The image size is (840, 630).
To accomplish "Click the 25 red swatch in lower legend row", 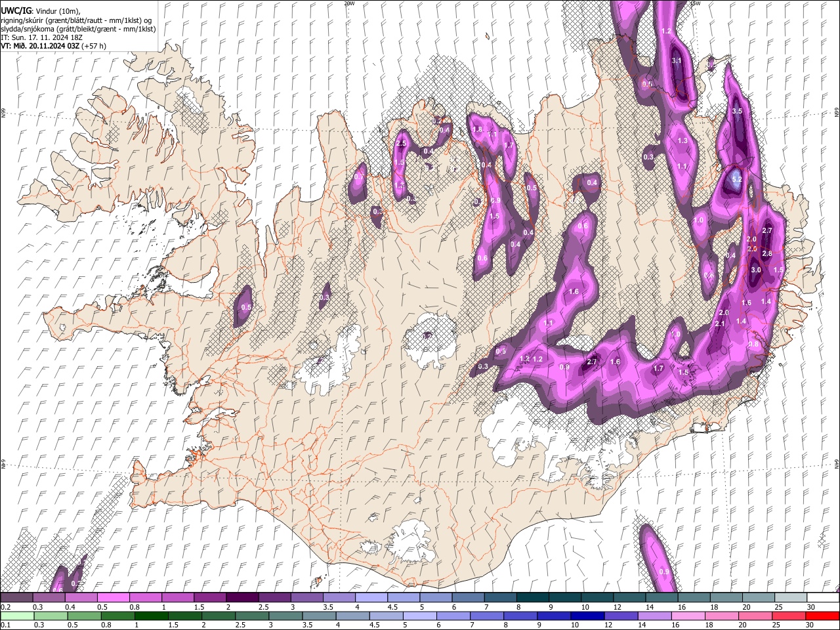I will [x=789, y=616].
